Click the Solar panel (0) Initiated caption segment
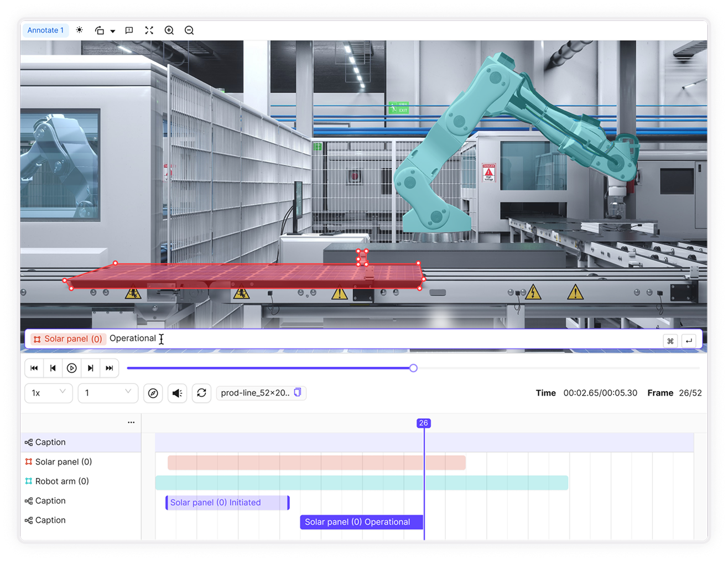728x561 pixels. 227,502
